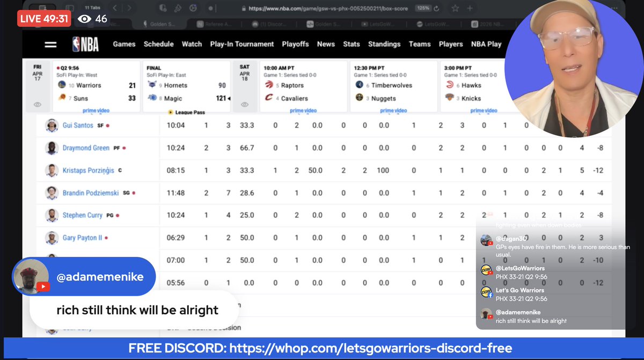Click the Timberwolves team logo
This screenshot has height=360, width=644.
click(x=359, y=85)
